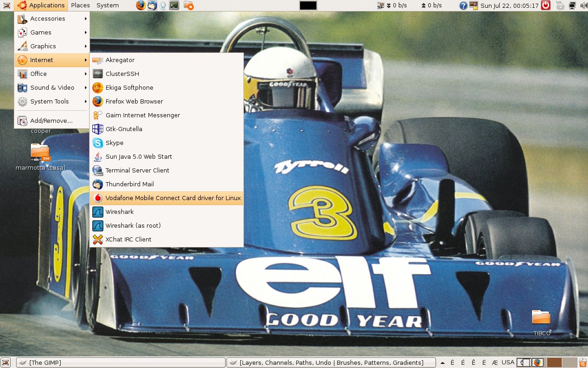The image size is (588, 368).
Task: Open the clock showing Sun Jul 22
Action: [509, 6]
